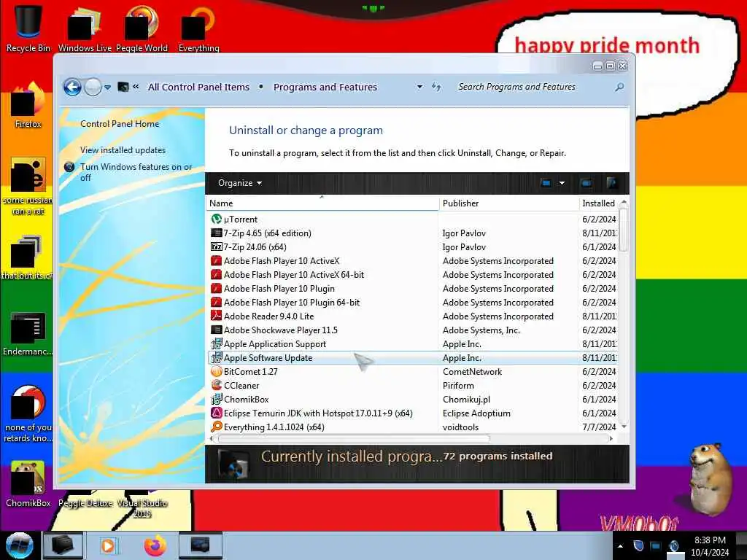Expand the view options dropdown arrow

click(562, 183)
